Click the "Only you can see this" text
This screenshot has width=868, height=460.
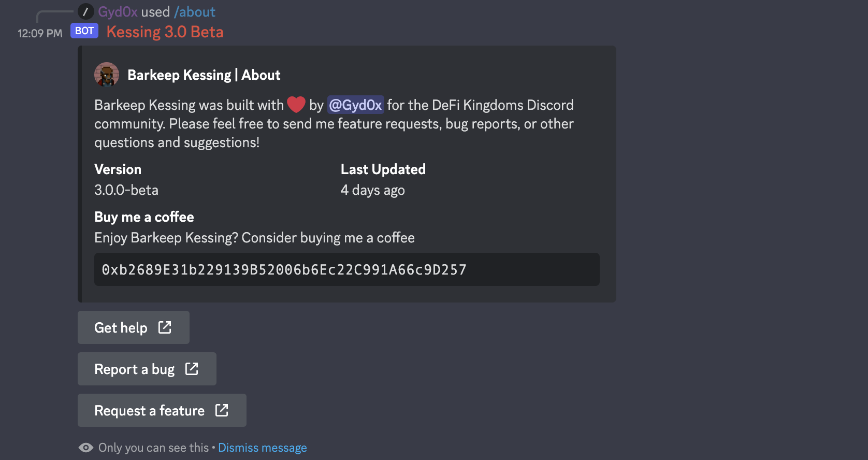tap(153, 448)
